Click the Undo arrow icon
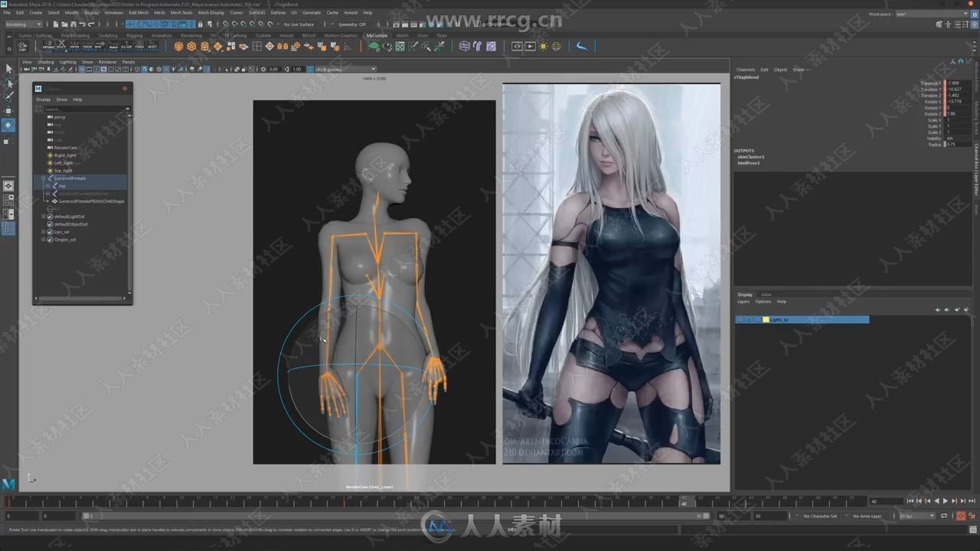The image size is (980, 551). (82, 24)
